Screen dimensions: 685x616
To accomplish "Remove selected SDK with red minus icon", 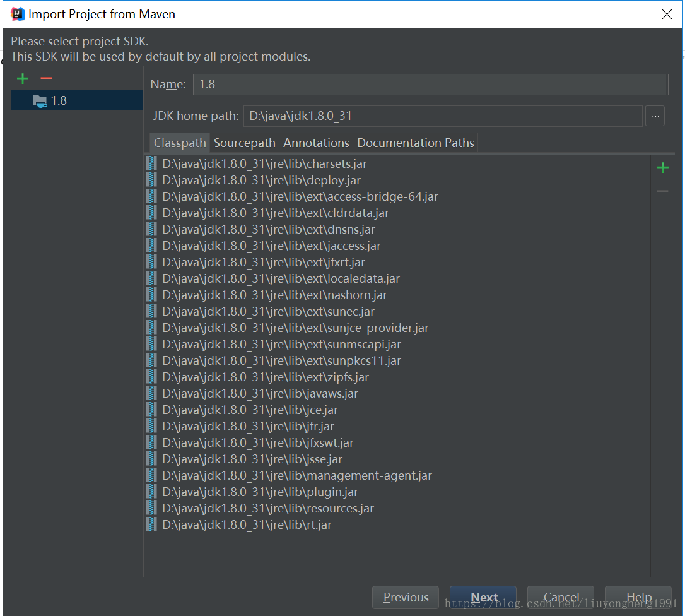I will click(x=46, y=78).
